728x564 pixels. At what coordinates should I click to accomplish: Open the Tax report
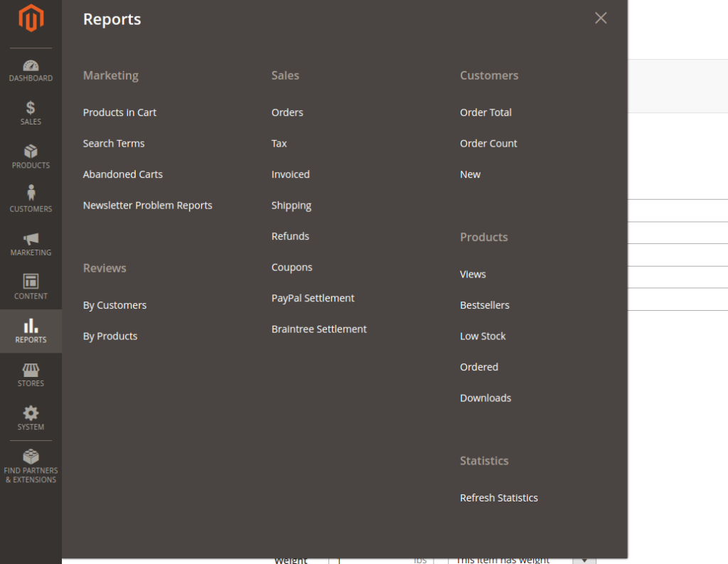click(279, 144)
